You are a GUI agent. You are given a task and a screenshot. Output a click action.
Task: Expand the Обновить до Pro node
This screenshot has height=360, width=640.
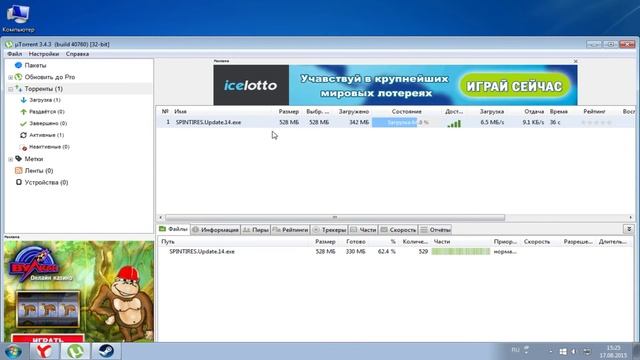tap(10, 77)
